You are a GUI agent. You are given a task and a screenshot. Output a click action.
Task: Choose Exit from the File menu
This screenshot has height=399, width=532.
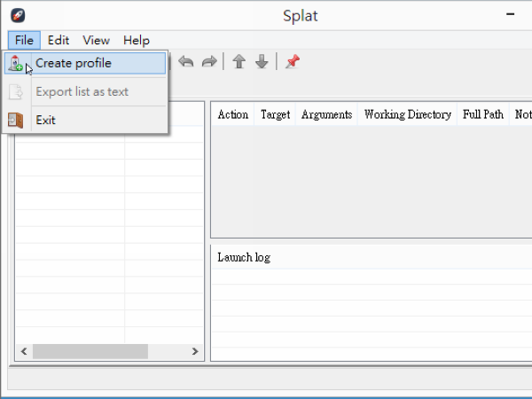85,120
